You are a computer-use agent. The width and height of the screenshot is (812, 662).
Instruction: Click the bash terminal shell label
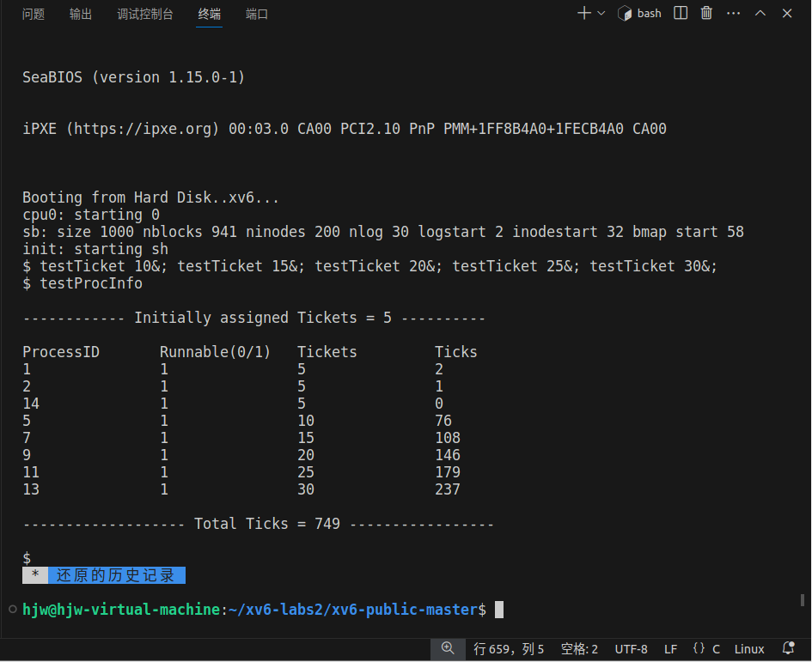[639, 13]
